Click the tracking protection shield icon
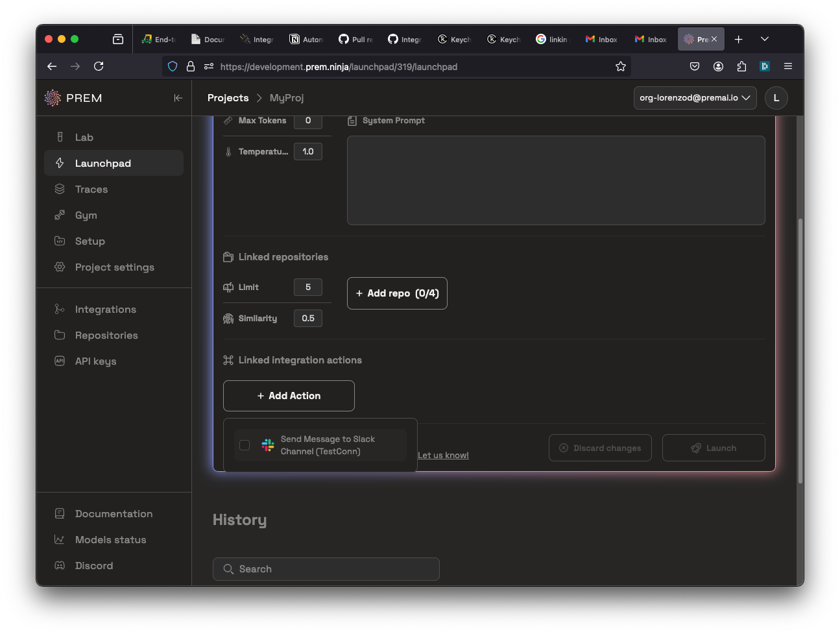840x634 pixels. coord(173,66)
